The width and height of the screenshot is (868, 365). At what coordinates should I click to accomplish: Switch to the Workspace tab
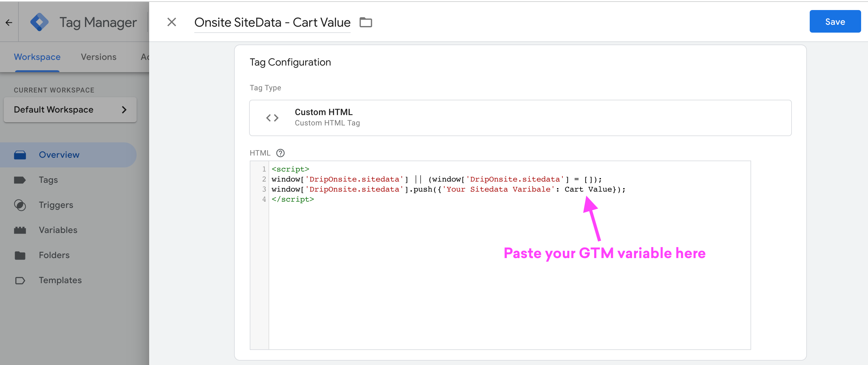37,57
